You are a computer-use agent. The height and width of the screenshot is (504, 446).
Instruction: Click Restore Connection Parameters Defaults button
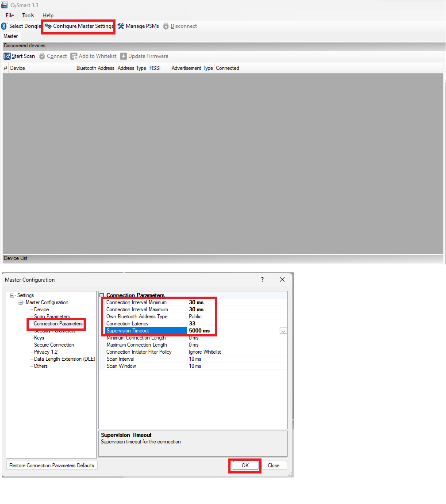point(52,466)
